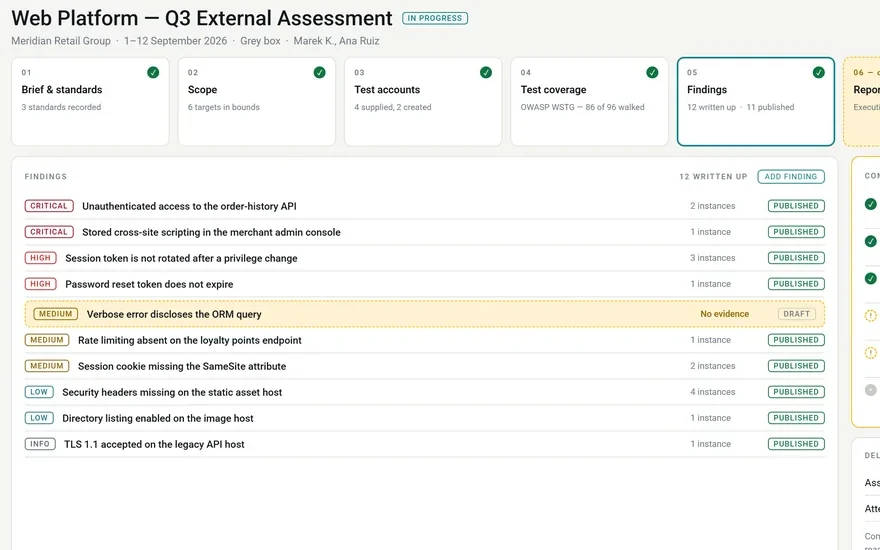Viewport: 880px width, 550px height.
Task: Click the No evidence warning on Verbose error row
Action: pos(725,314)
